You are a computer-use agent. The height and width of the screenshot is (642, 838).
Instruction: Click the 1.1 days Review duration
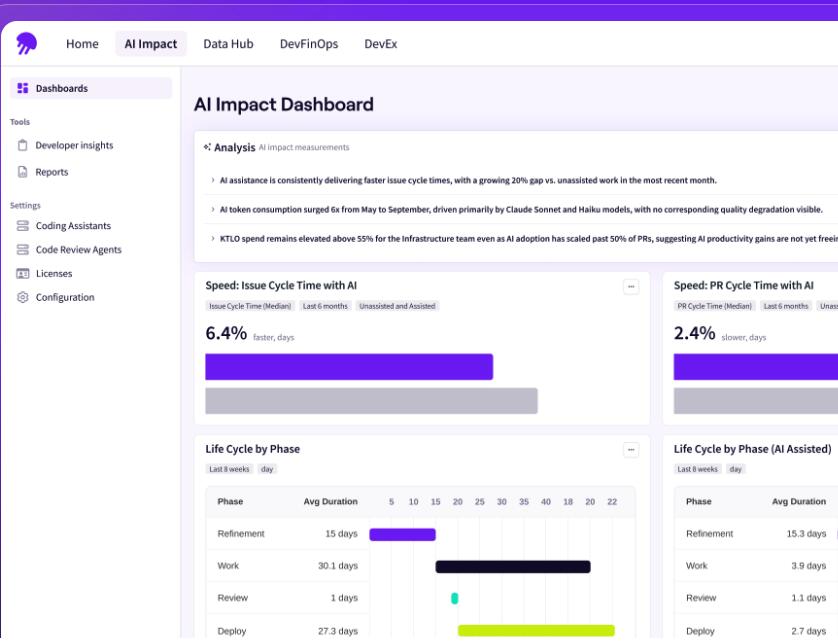click(809, 598)
